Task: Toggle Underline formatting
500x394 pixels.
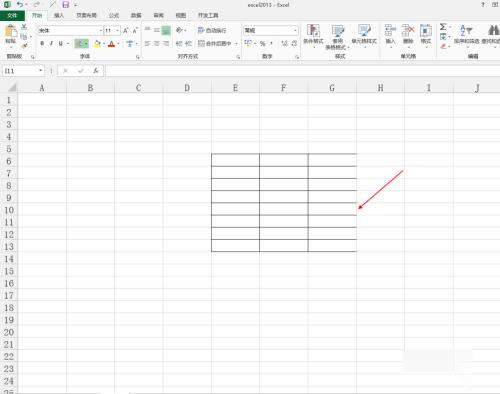Action: [x=60, y=43]
